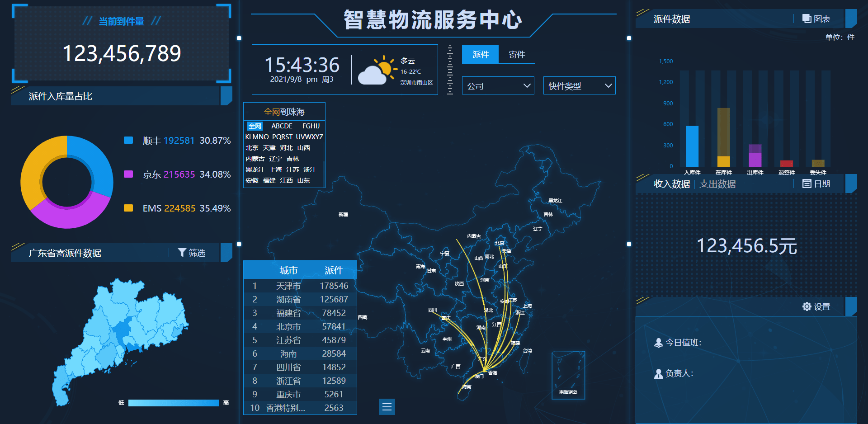Toggle the highlighted 全网 filter option
The height and width of the screenshot is (424, 868).
click(255, 126)
